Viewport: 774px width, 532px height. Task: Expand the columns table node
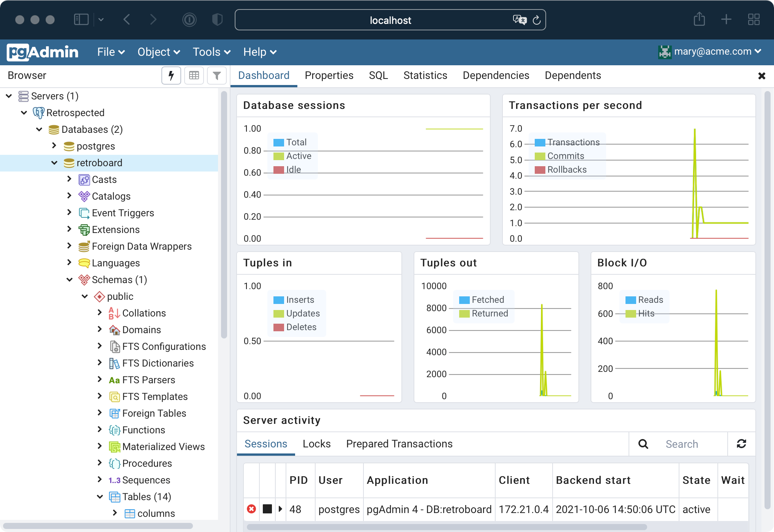(115, 513)
